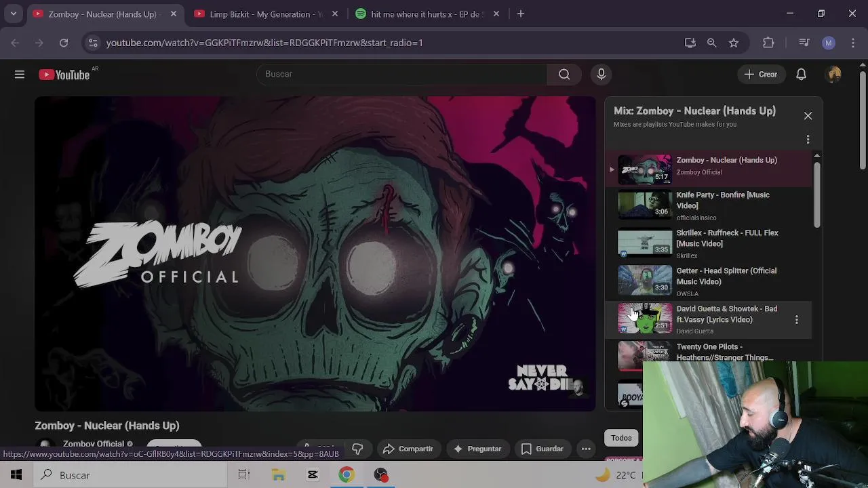868x488 pixels.
Task: Select current Zomboy - Nuclear playlist item
Action: coord(709,168)
